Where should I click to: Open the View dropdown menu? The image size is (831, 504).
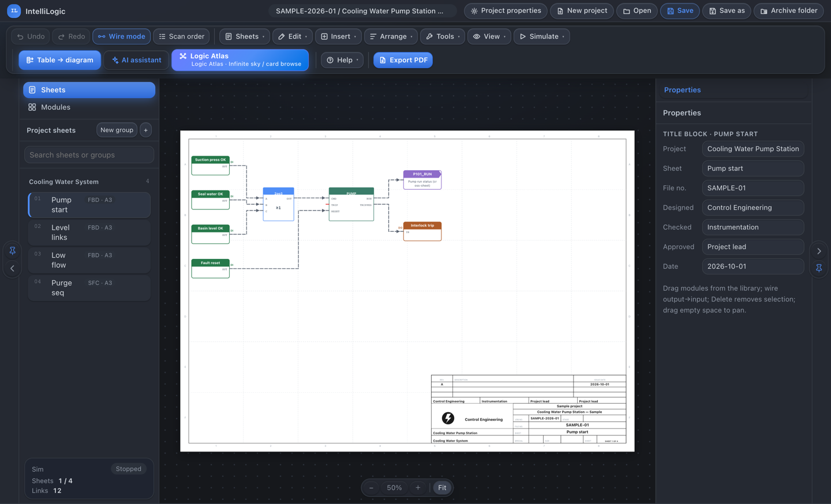point(489,36)
